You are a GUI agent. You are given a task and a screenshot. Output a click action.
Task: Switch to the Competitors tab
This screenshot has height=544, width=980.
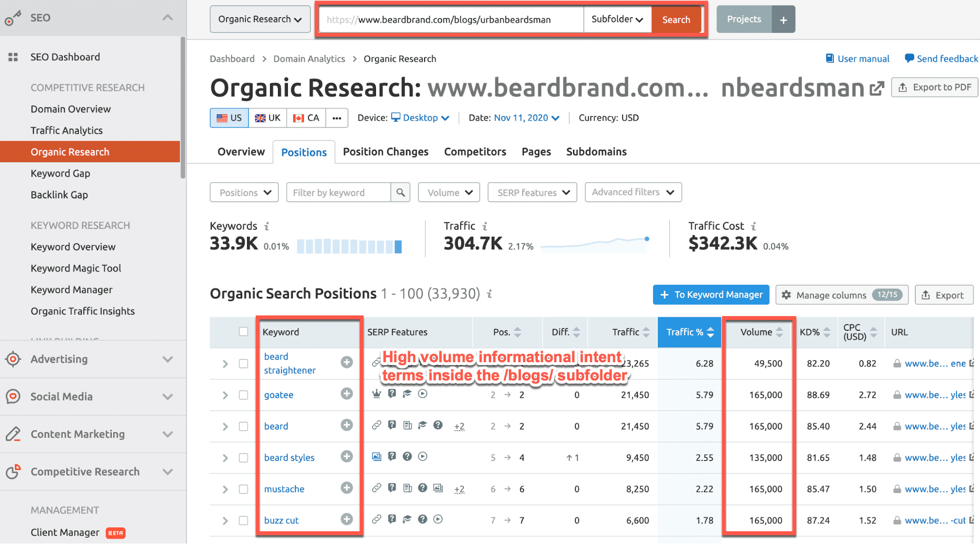point(475,152)
